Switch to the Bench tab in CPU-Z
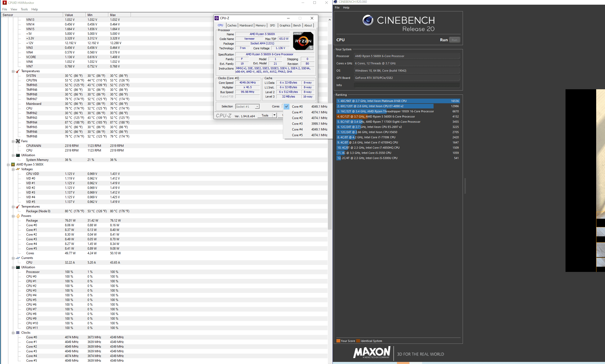The image size is (605, 364). tap(297, 25)
